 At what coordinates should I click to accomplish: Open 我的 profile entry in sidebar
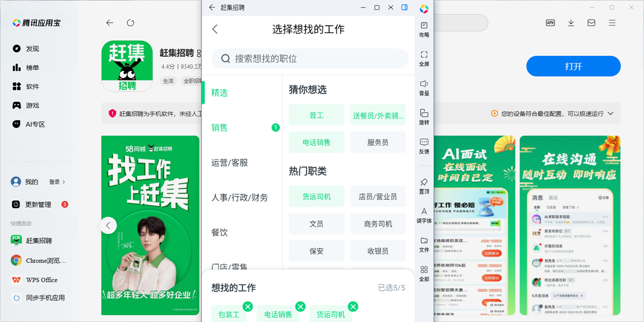click(24, 182)
